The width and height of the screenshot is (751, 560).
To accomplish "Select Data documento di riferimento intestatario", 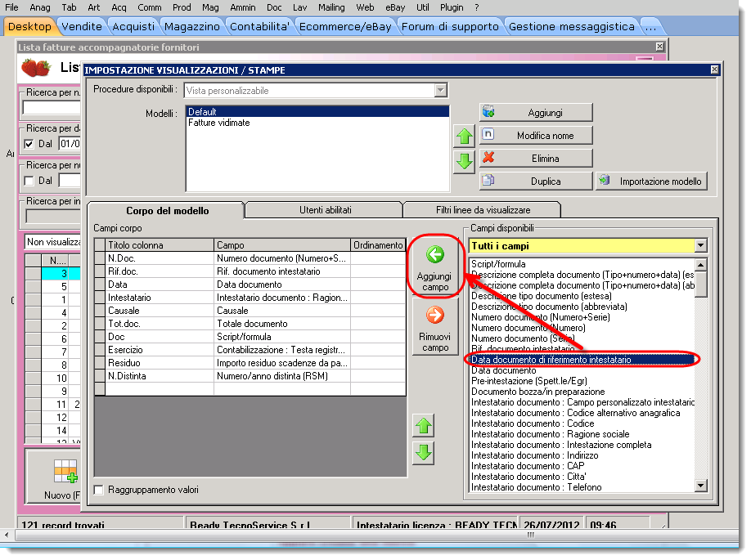I will tap(582, 360).
